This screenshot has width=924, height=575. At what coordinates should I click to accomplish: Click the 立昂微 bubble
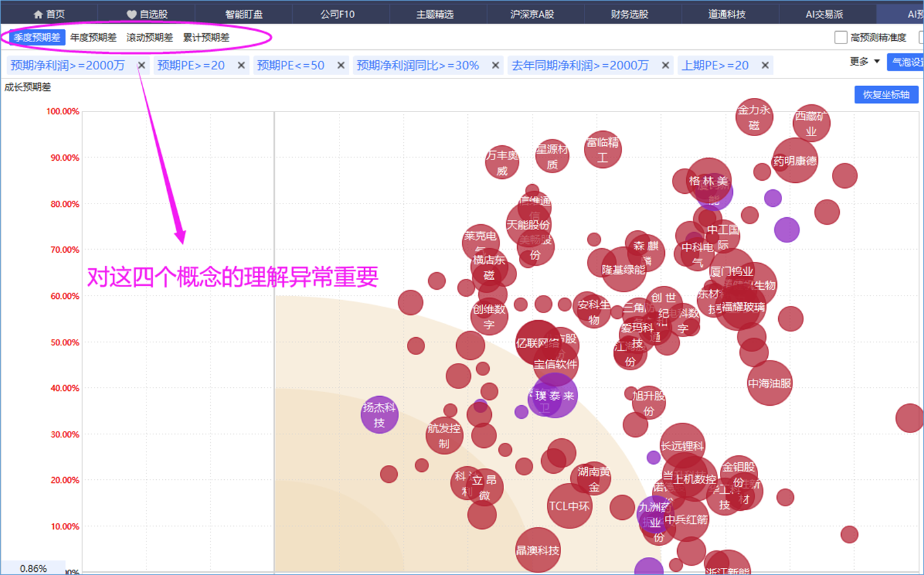(485, 487)
